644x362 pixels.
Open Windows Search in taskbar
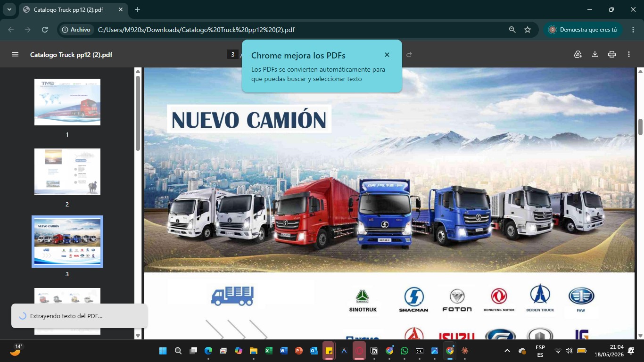(178, 351)
